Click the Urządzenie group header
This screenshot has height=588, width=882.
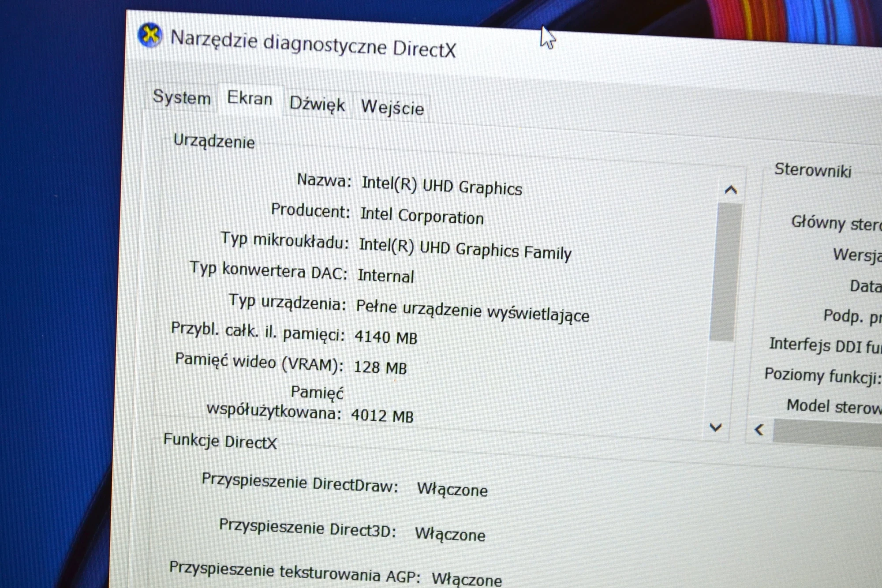(214, 142)
